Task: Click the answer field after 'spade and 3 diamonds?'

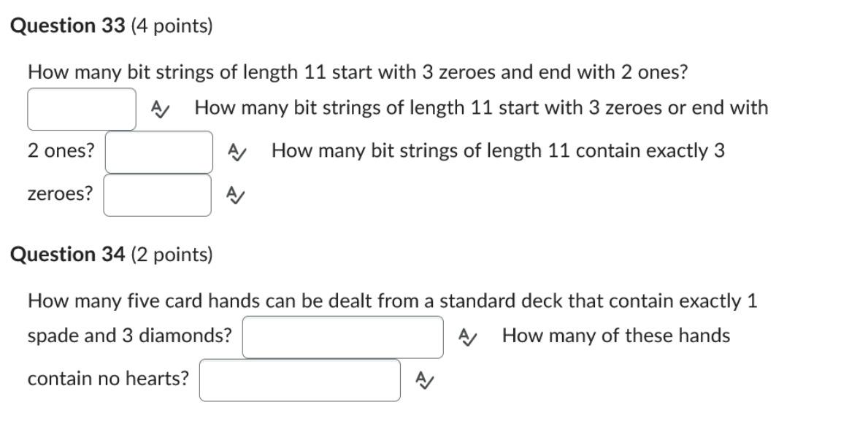Action: point(344,336)
